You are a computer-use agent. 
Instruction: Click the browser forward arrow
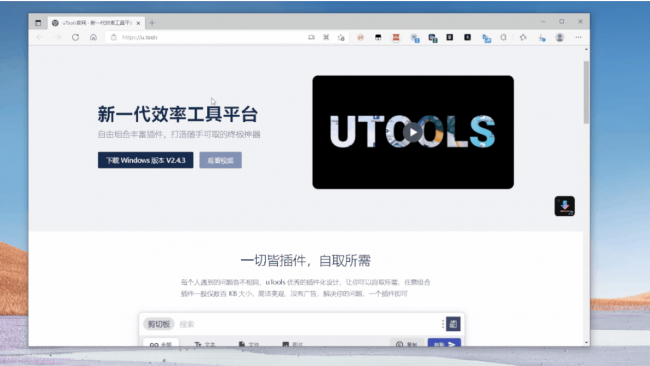coord(58,37)
